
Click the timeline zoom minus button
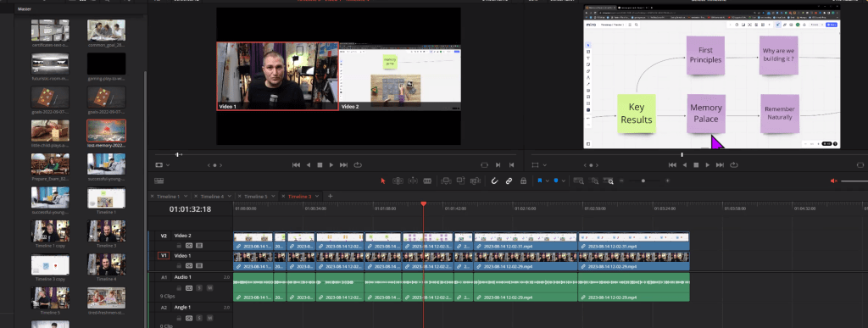coord(621,181)
